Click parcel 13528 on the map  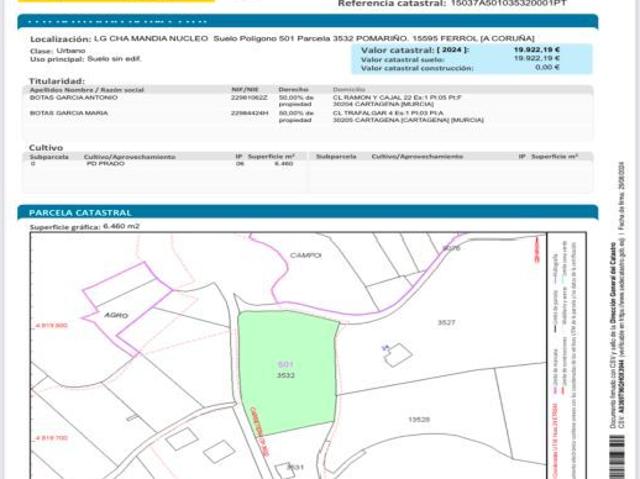point(446,420)
